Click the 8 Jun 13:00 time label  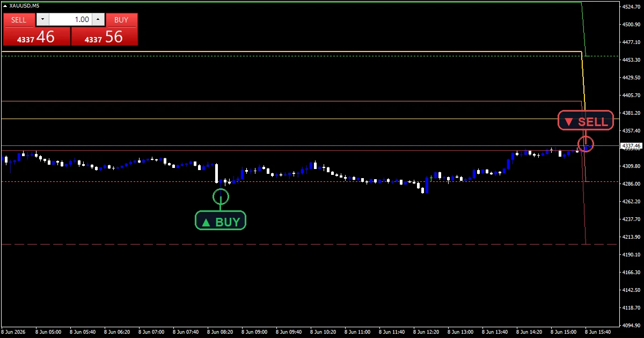point(462,332)
